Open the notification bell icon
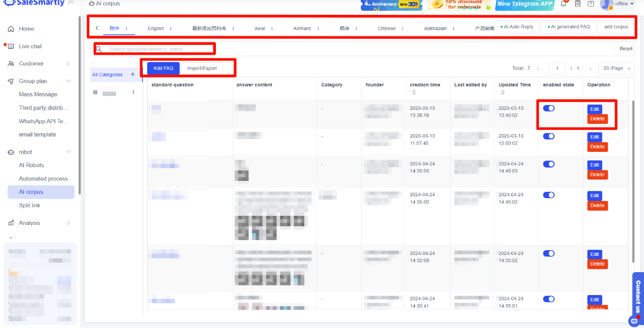The image size is (644, 328). 564,4
